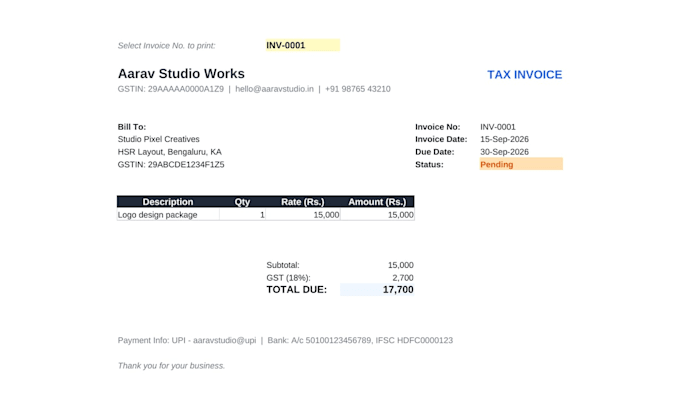Viewport: 680px width, 409px height.
Task: Click the Description column header
Action: pos(168,202)
